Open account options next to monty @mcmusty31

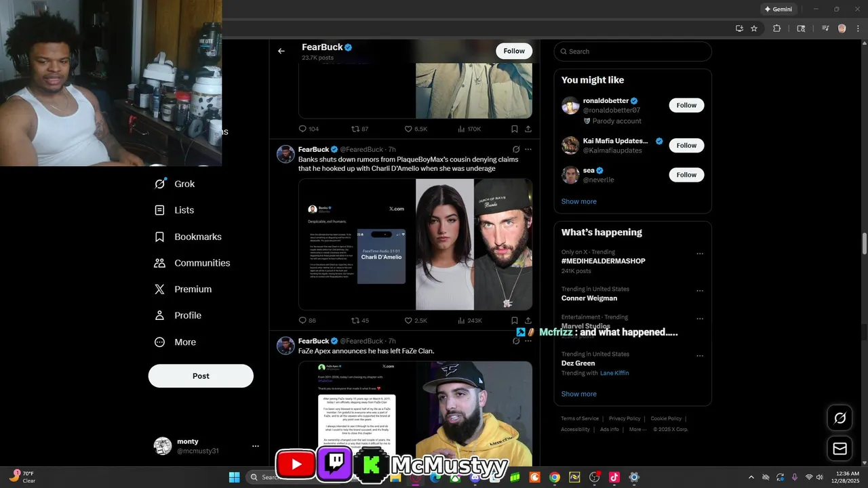pyautogui.click(x=256, y=446)
